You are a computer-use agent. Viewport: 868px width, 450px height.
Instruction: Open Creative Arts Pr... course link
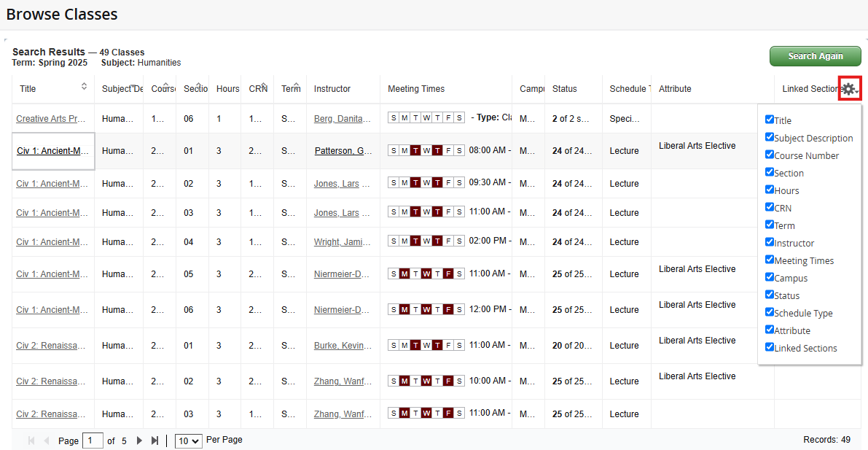[x=51, y=119]
